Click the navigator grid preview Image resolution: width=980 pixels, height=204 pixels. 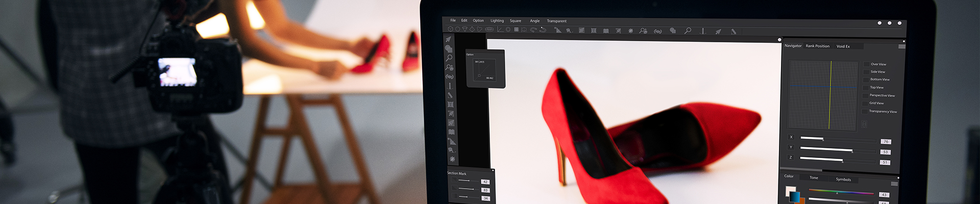tap(823, 95)
